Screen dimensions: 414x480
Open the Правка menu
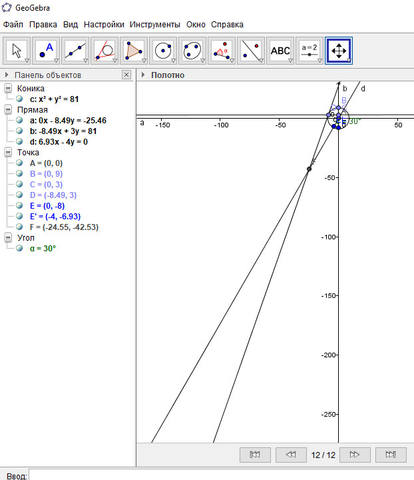tap(43, 24)
